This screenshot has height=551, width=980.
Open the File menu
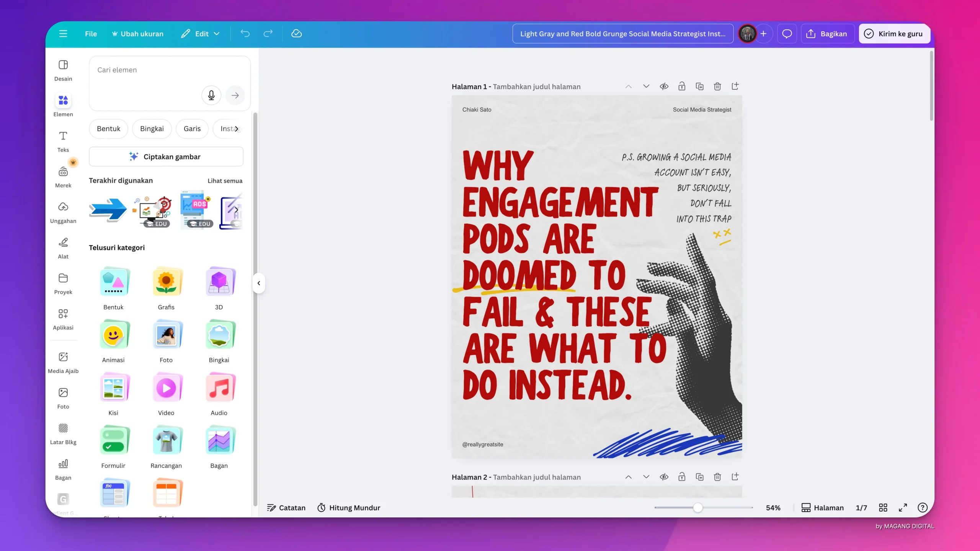click(x=91, y=34)
